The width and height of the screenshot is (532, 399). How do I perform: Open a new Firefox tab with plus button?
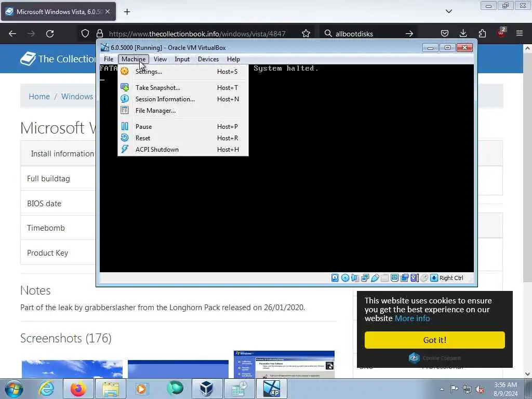click(x=127, y=12)
